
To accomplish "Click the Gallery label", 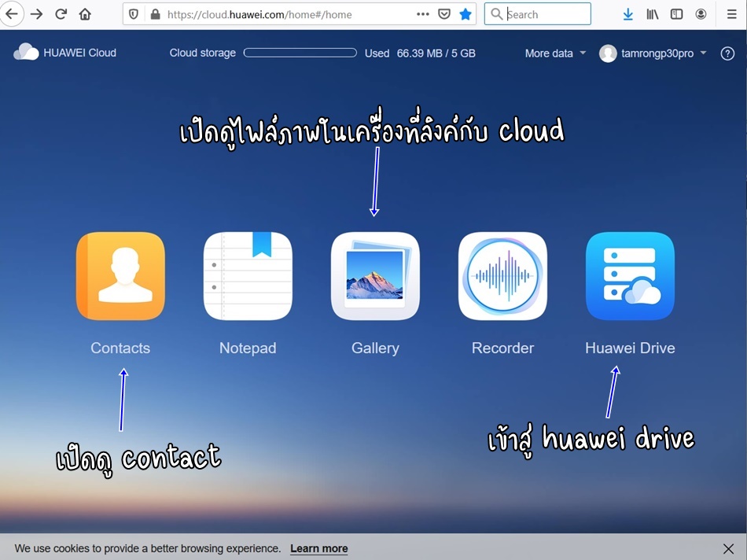I will coord(375,348).
